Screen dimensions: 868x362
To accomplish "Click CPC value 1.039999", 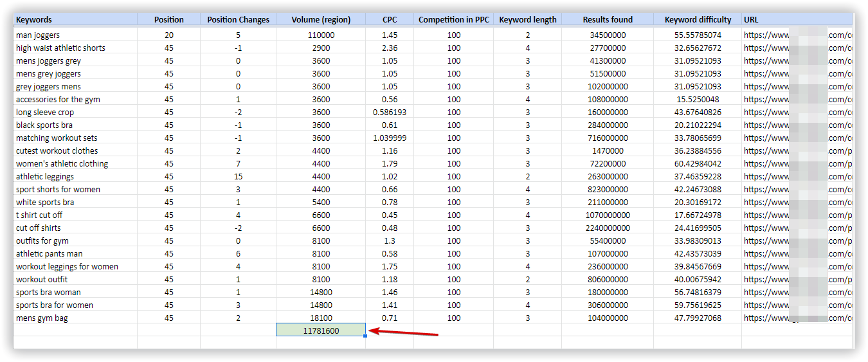I will point(390,138).
